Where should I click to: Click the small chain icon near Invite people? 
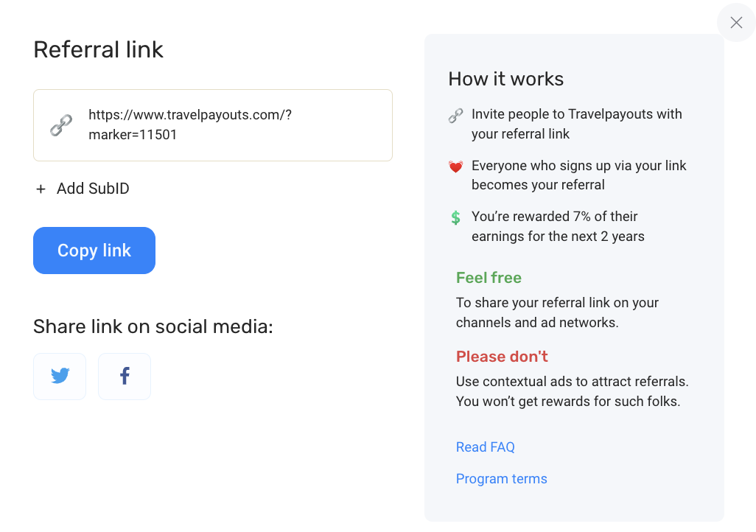455,115
